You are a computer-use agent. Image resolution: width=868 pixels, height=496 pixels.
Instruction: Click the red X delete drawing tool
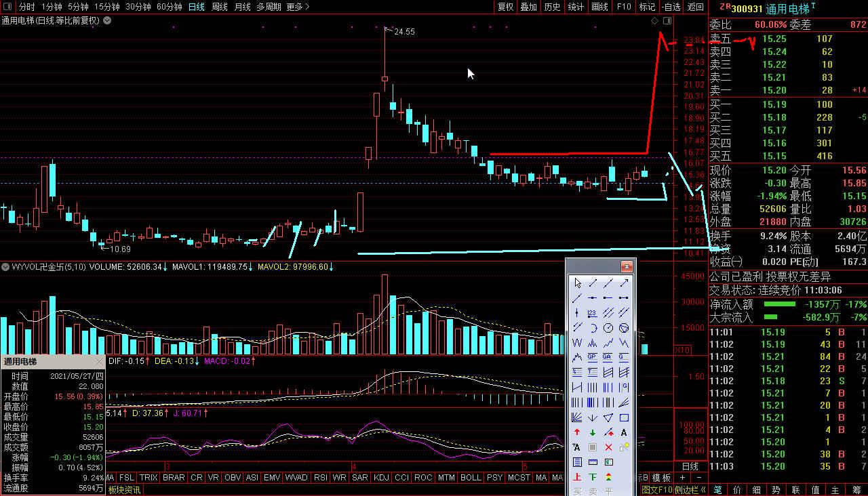click(x=608, y=447)
